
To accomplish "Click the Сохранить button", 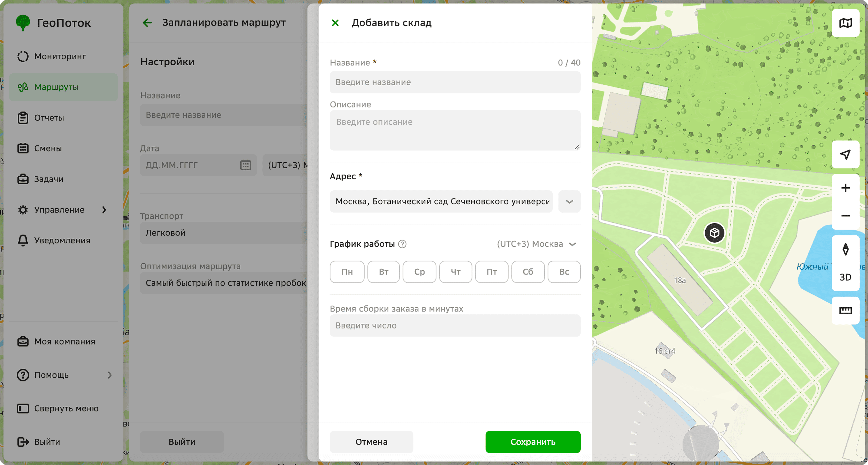I will (533, 442).
